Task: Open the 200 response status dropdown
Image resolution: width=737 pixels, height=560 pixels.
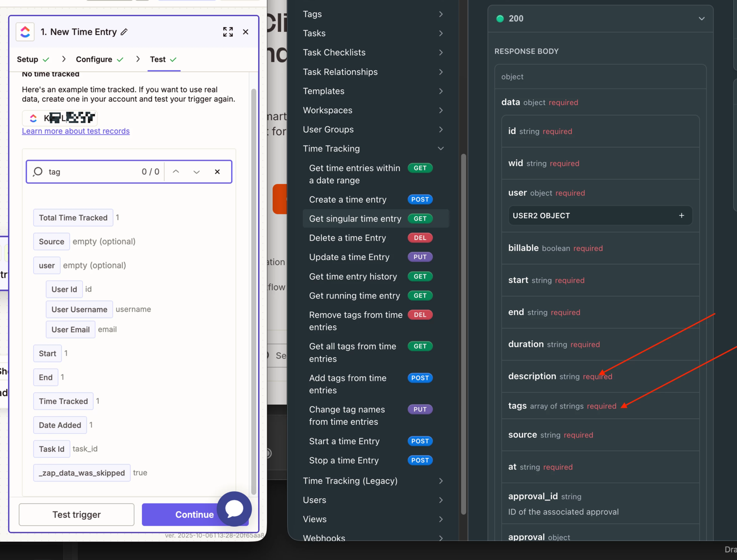Action: (x=701, y=19)
